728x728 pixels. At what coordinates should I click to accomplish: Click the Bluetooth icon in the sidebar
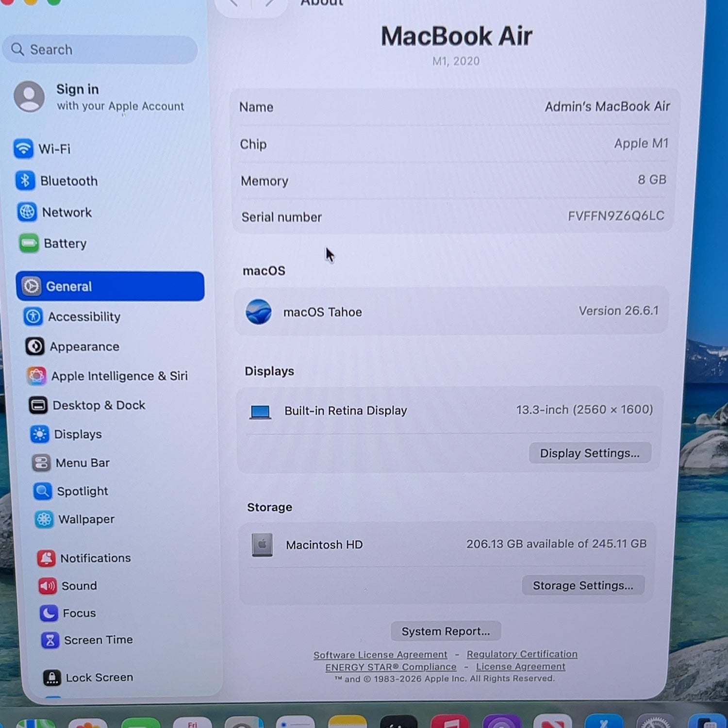coord(25,181)
